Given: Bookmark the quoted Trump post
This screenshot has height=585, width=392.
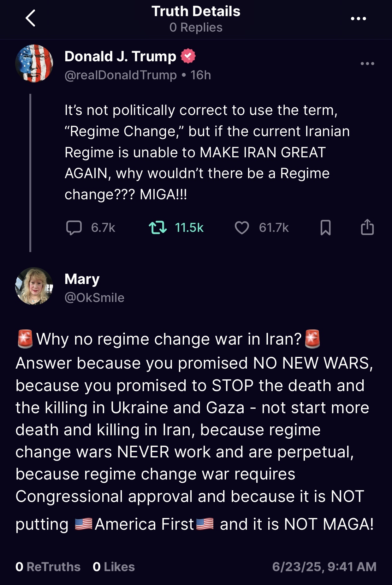Looking at the screenshot, I should click(x=325, y=227).
